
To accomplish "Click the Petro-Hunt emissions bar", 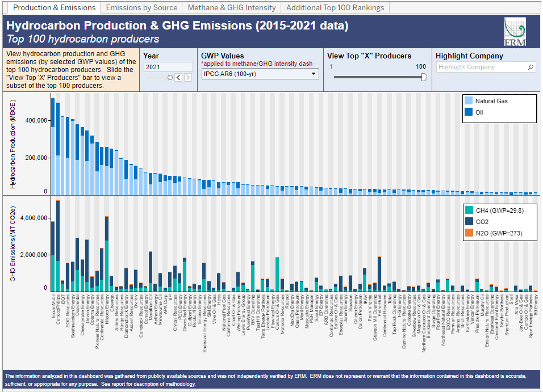I will 379,274.
